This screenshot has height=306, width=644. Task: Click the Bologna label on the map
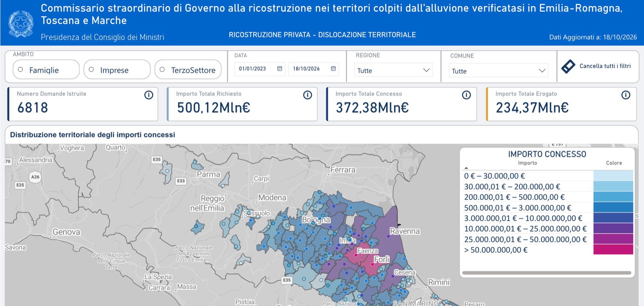(316, 220)
